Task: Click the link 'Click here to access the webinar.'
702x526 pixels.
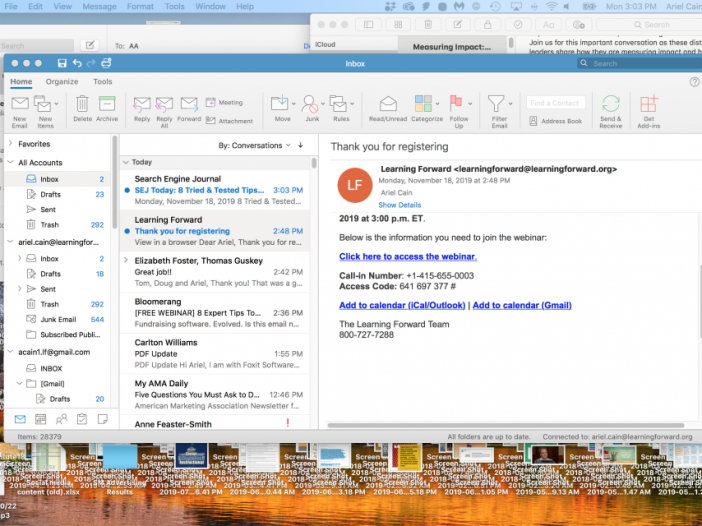Action: (x=408, y=257)
